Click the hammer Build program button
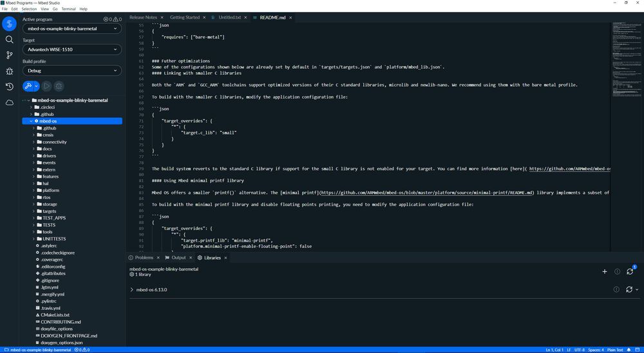The width and height of the screenshot is (644, 353). (x=28, y=86)
